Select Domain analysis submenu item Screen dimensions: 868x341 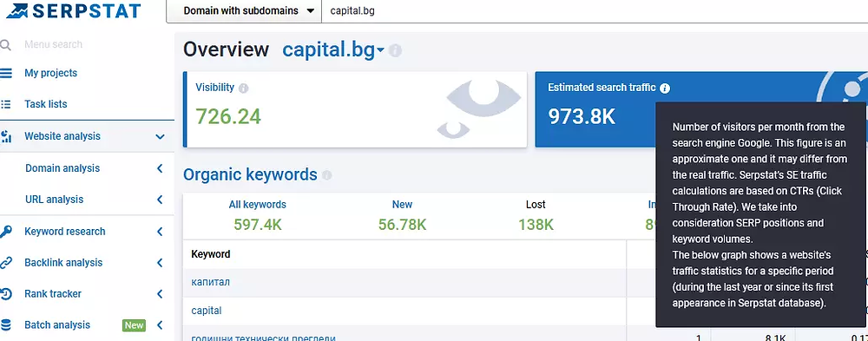[x=62, y=168]
